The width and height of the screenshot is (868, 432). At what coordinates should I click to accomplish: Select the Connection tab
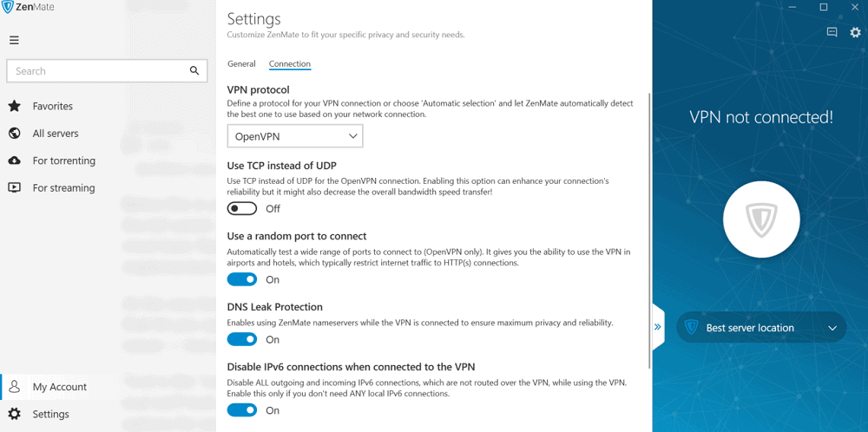290,63
